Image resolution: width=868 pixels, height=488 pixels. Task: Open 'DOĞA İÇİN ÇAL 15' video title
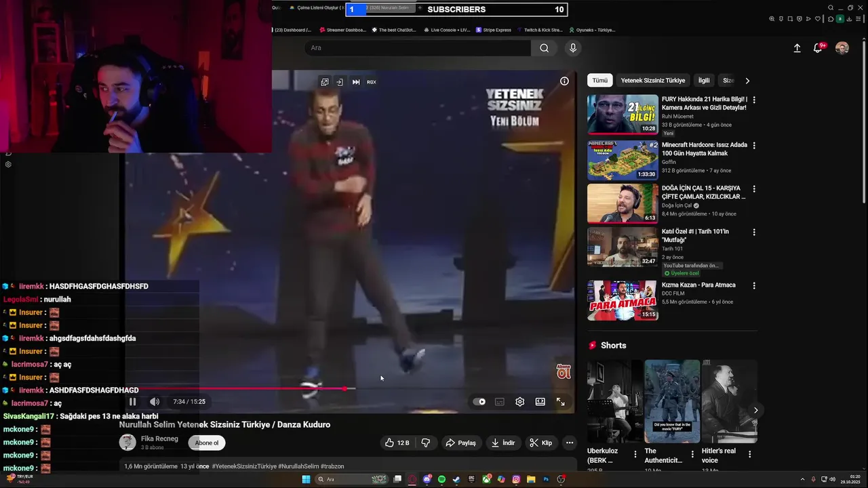click(x=703, y=192)
